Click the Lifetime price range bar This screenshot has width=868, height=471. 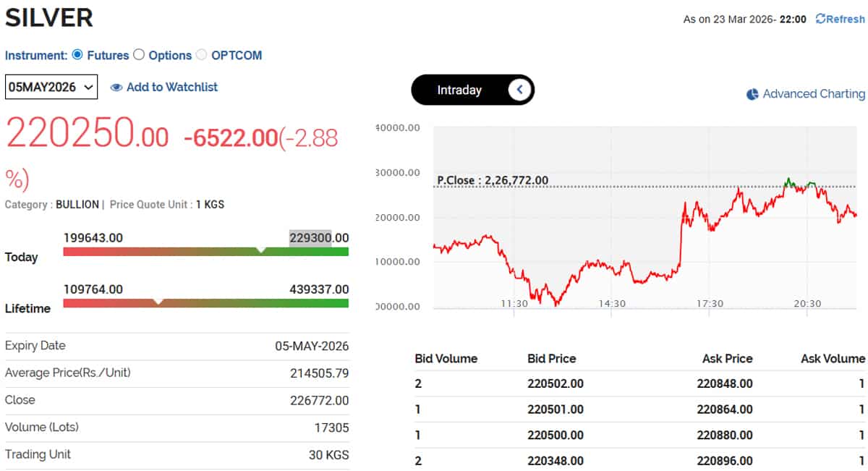coord(206,302)
